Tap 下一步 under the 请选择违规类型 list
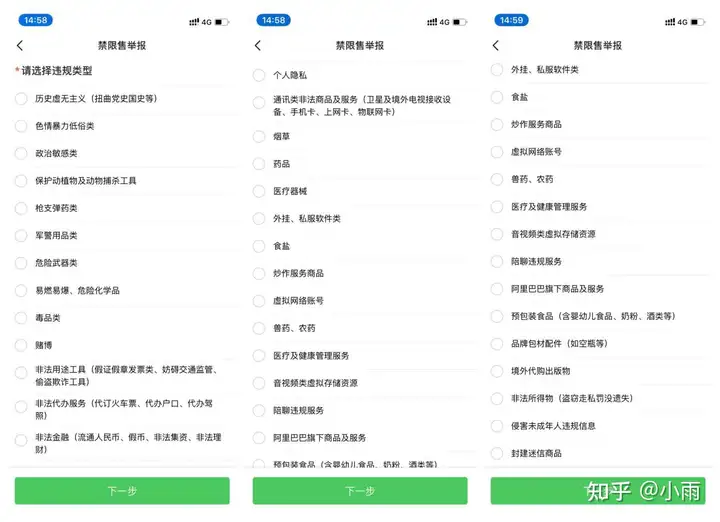Viewport: 720px width, 522px height. [x=122, y=491]
